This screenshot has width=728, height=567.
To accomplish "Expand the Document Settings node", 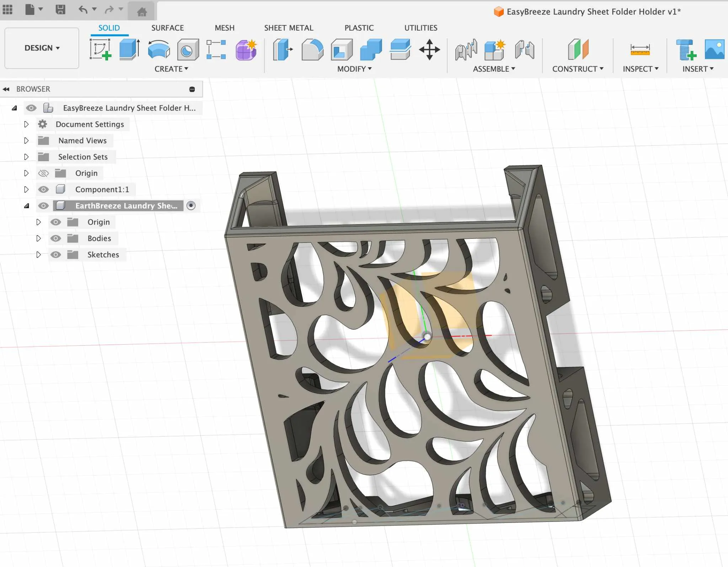I will 26,124.
